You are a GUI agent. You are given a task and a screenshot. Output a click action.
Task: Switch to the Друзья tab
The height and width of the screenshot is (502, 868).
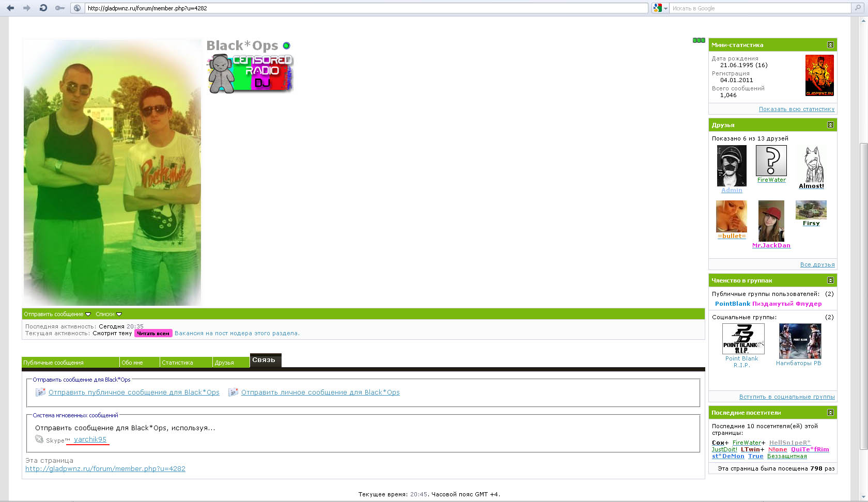click(231, 363)
